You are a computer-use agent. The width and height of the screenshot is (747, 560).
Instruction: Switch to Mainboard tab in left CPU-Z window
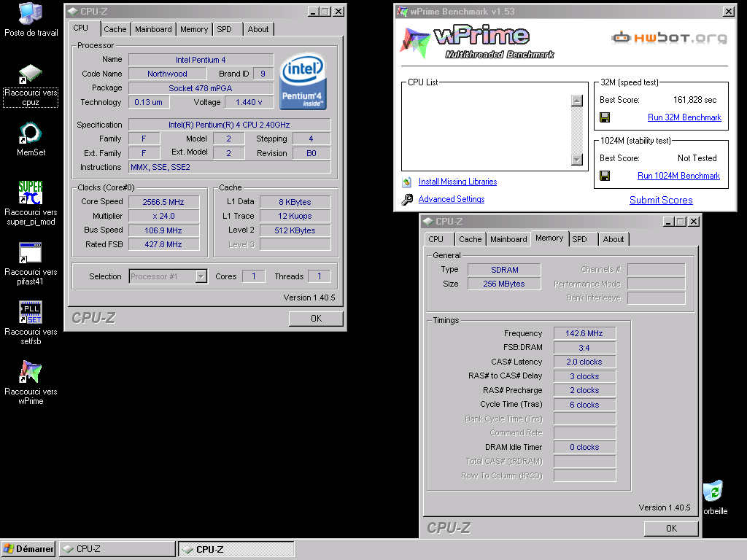click(x=153, y=29)
